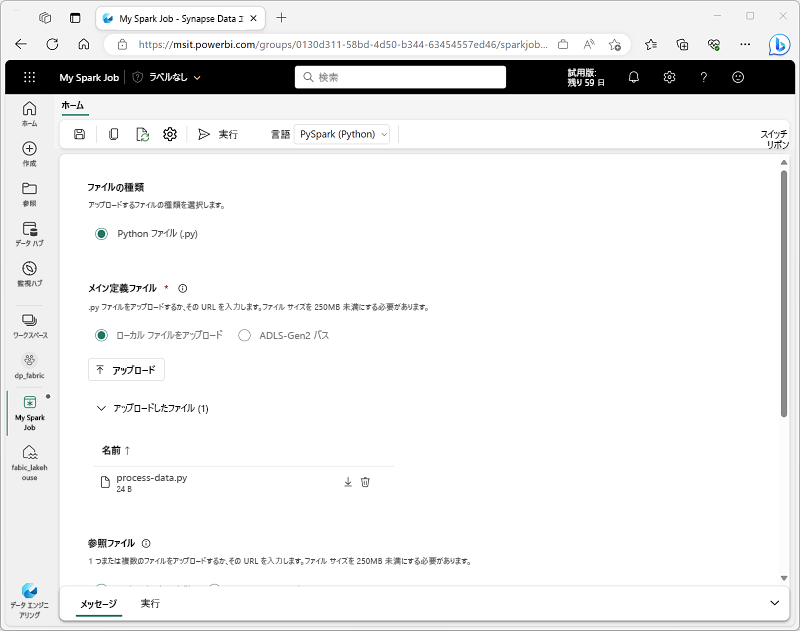Select the Save icon in the toolbar

(x=79, y=133)
